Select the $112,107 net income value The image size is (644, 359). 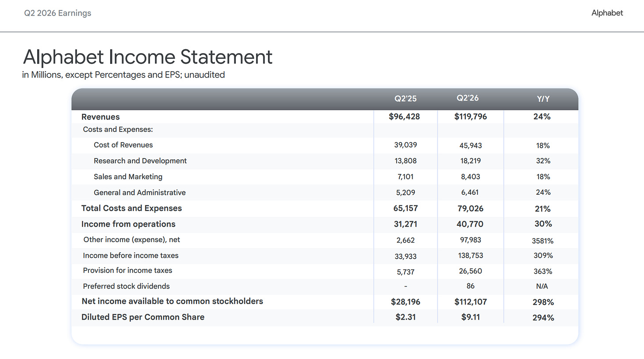pyautogui.click(x=471, y=302)
